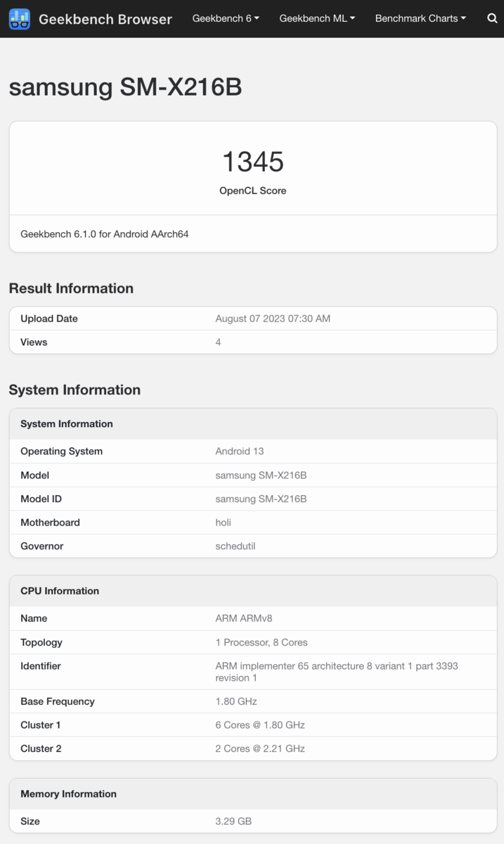This screenshot has height=844, width=504.
Task: Click the OpenCL Score label
Action: pyautogui.click(x=253, y=191)
